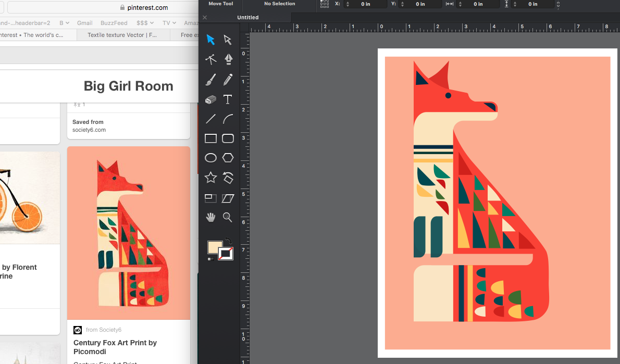
Task: Switch to Textile texture Vector tab
Action: pos(122,35)
